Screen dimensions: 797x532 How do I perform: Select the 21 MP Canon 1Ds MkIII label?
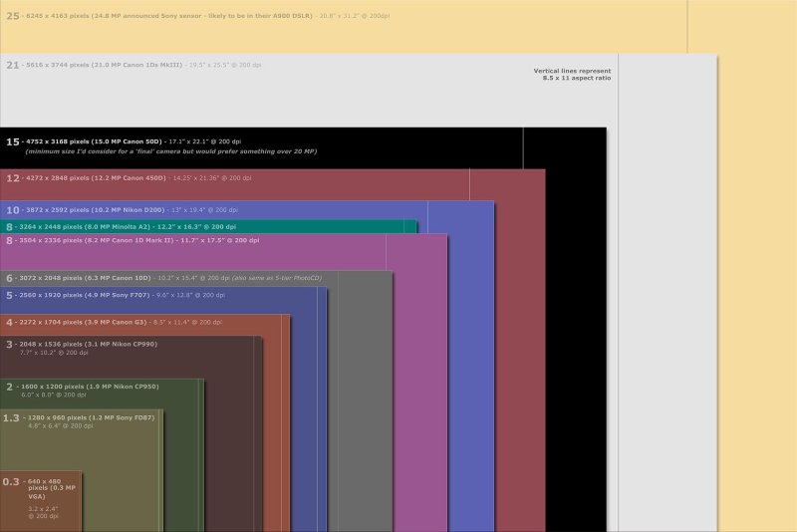coord(133,65)
